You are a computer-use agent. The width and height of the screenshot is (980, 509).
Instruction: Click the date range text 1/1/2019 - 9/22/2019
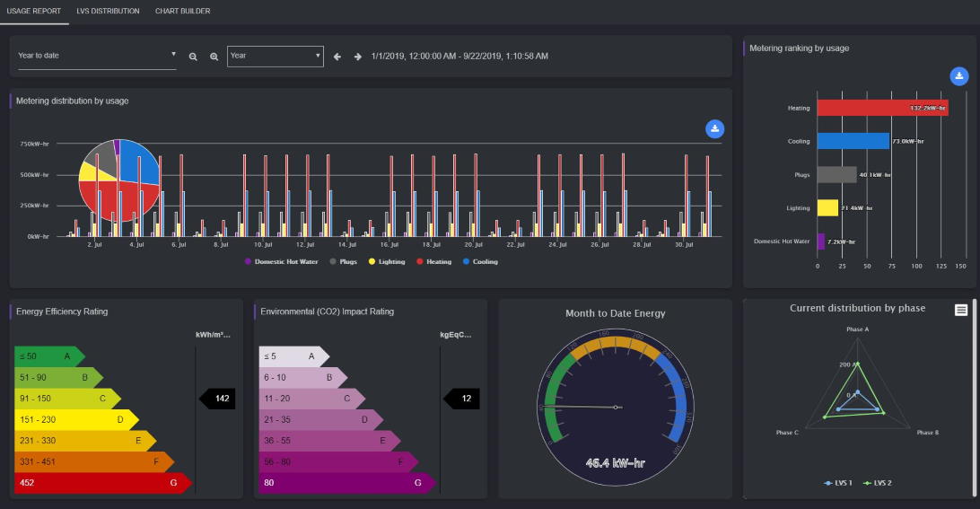(x=459, y=57)
